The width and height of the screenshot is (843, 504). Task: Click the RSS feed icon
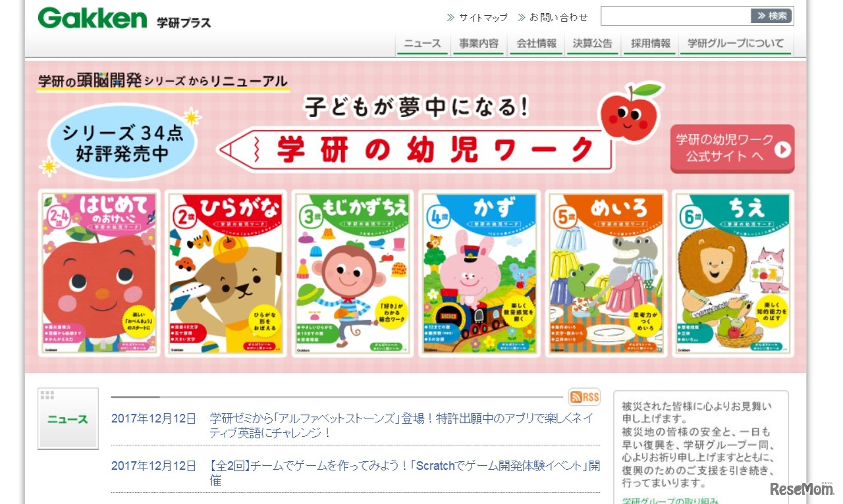(x=584, y=397)
